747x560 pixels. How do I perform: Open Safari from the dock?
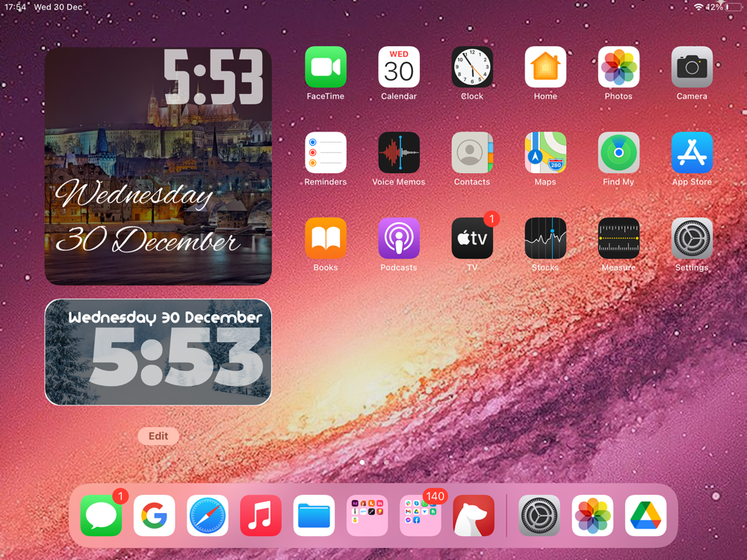coord(207,516)
